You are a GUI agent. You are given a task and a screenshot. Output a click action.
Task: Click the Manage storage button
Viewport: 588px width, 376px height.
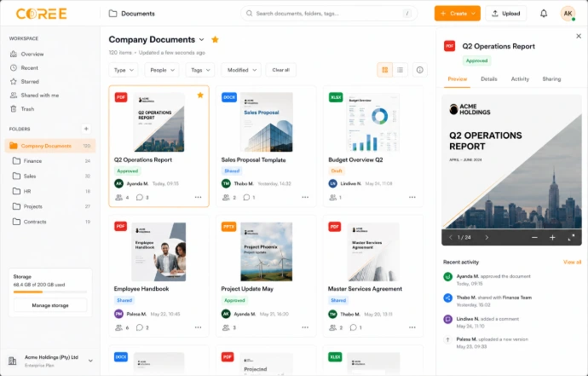50,305
